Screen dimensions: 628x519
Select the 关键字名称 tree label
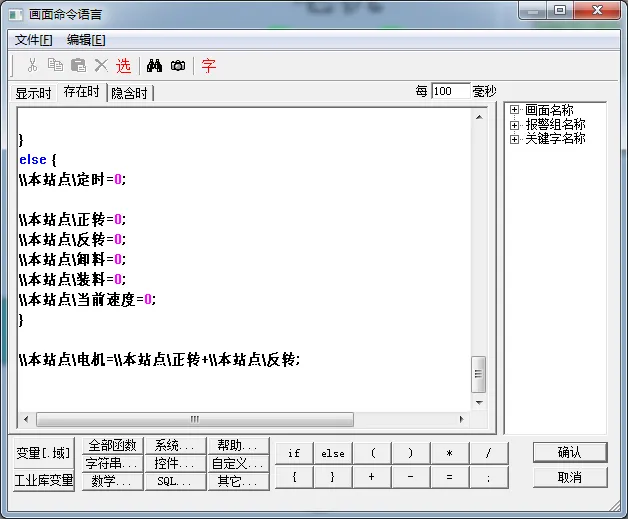[556, 139]
